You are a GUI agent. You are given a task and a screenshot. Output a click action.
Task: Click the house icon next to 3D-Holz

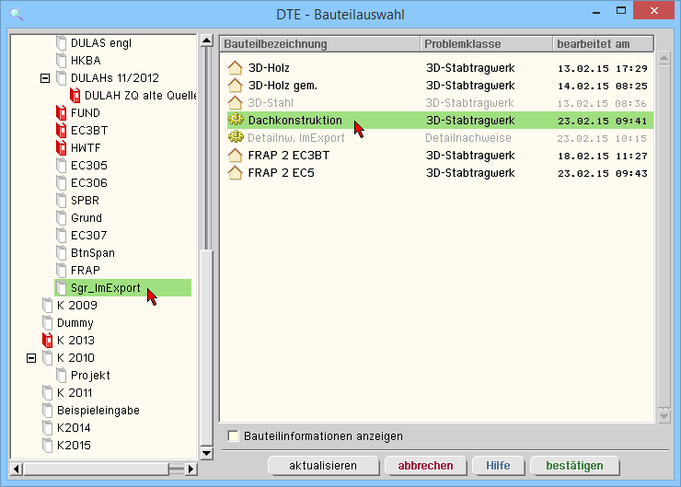coord(235,68)
